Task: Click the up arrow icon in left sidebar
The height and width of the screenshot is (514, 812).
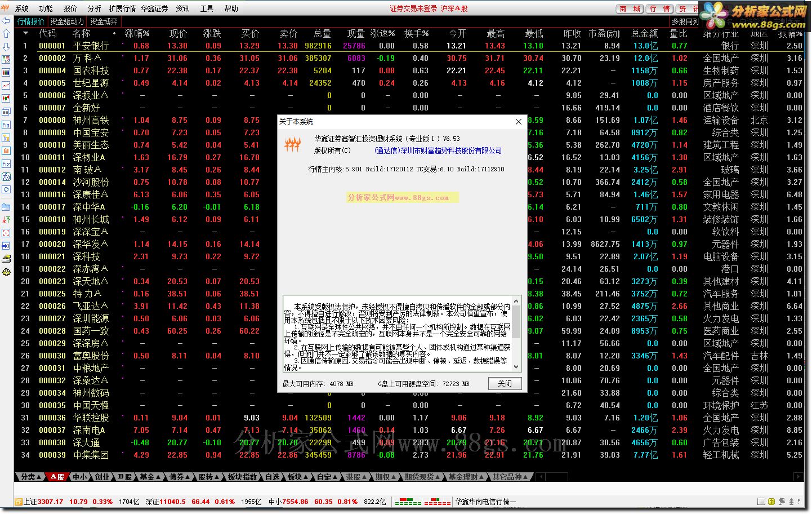Action: point(6,34)
